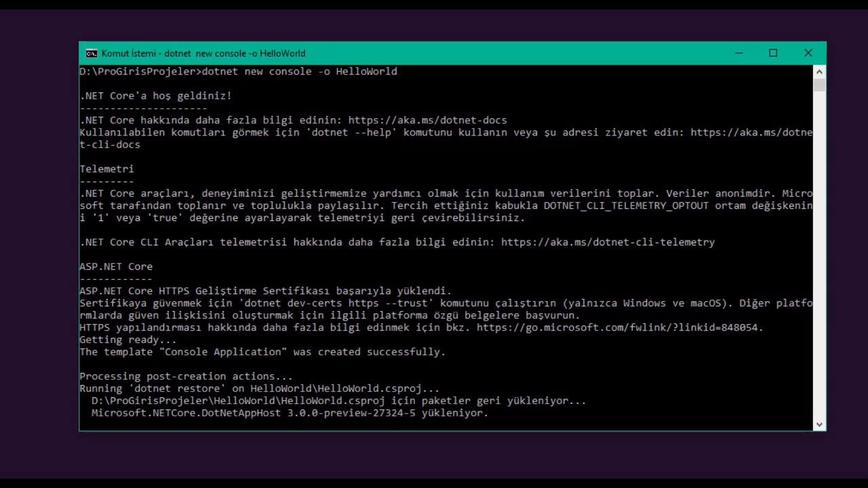The width and height of the screenshot is (868, 488).
Task: Click the 'ASP.NET Core' heading line
Action: (116, 266)
